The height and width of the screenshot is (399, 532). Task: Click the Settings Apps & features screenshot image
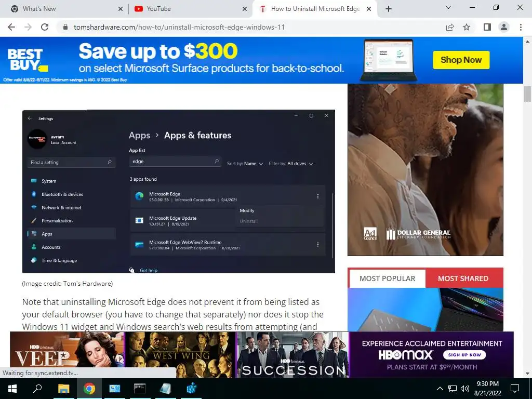pyautogui.click(x=179, y=191)
